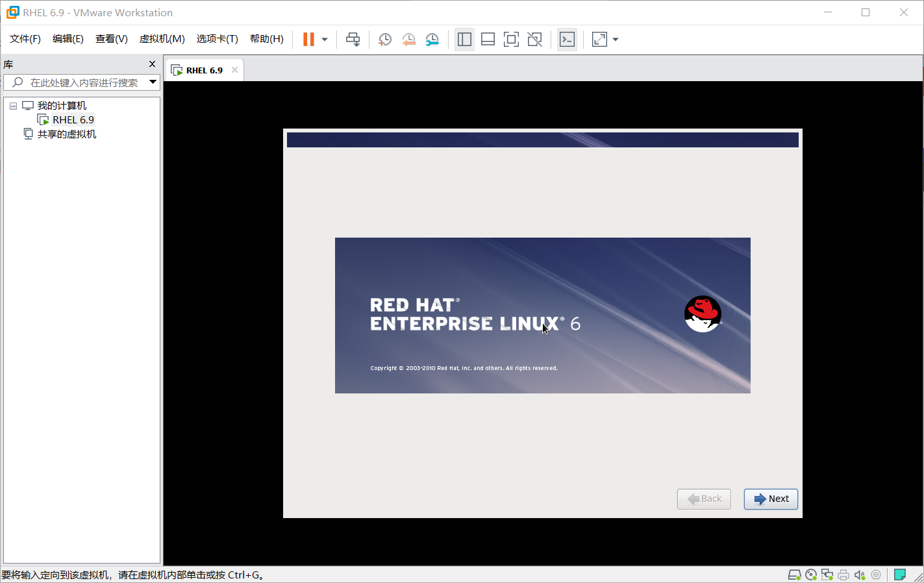Click the greyed camera device status icon
The width and height of the screenshot is (924, 583).
coord(876,575)
